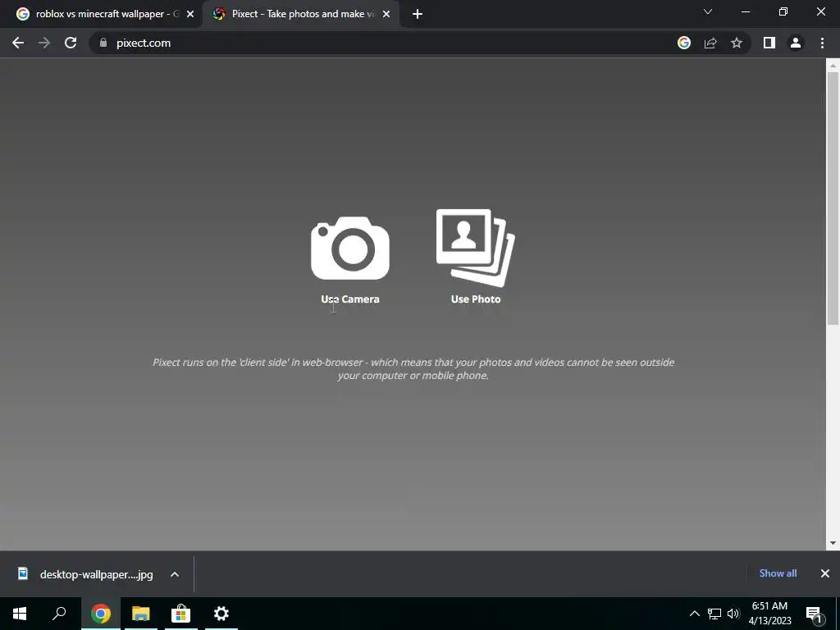840x630 pixels.
Task: Reload the pixect.com page
Action: click(71, 43)
